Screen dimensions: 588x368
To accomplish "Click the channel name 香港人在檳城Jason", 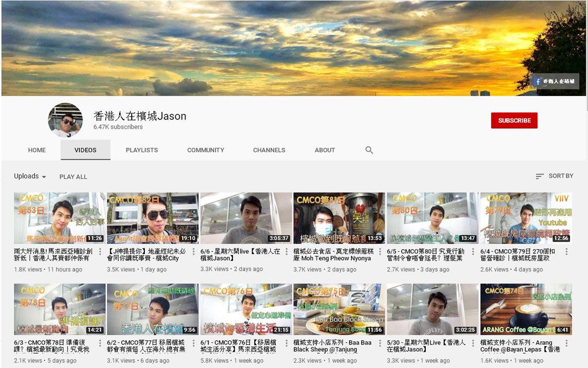I will coord(140,116).
